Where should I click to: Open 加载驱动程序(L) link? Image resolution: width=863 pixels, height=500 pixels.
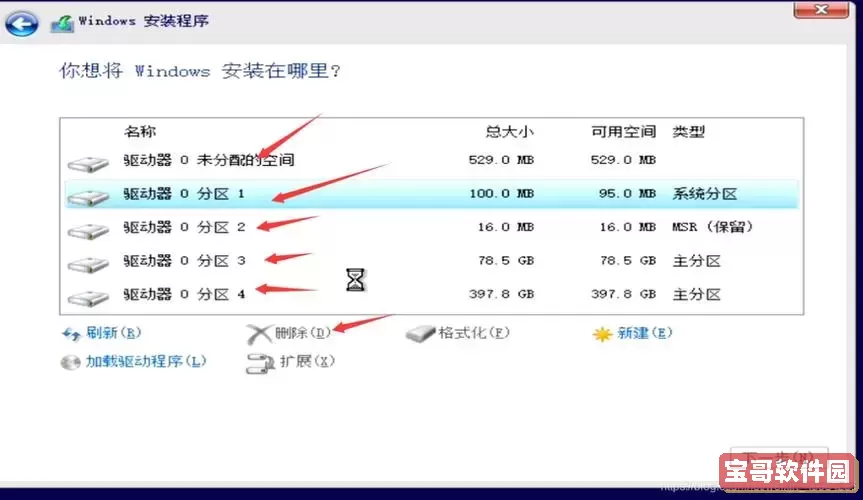click(x=146, y=362)
